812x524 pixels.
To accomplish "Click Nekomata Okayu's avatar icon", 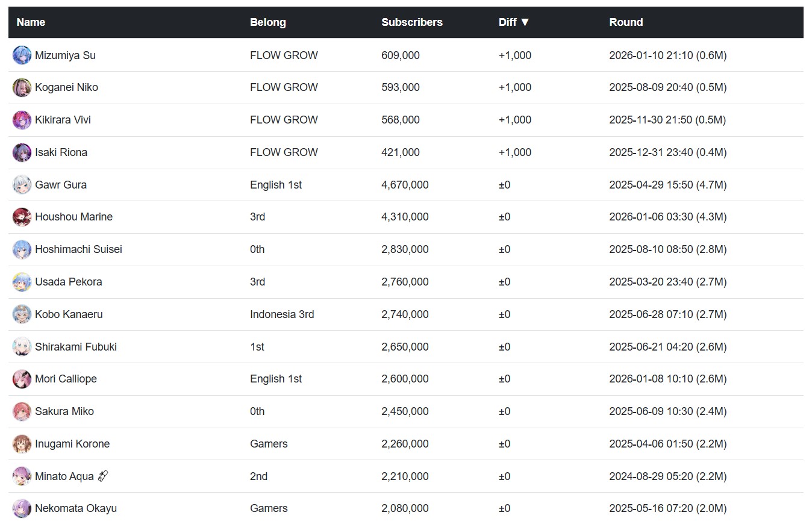I will click(22, 509).
